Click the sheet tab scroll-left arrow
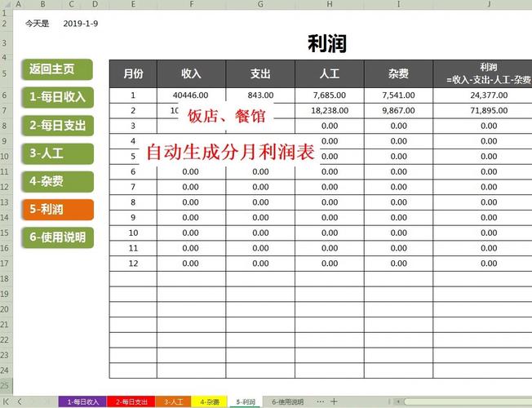 (20, 401)
